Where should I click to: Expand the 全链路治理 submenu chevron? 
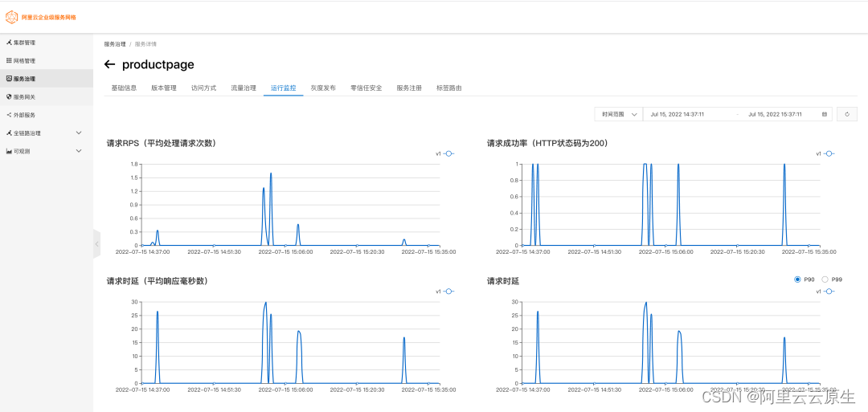[x=79, y=133]
